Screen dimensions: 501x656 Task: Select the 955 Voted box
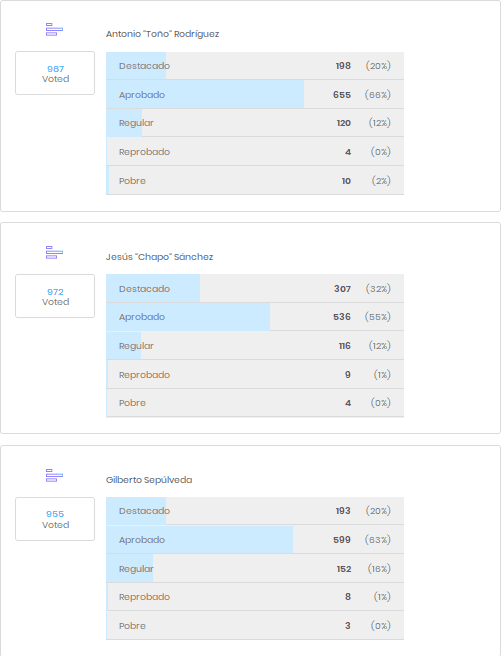point(55,519)
